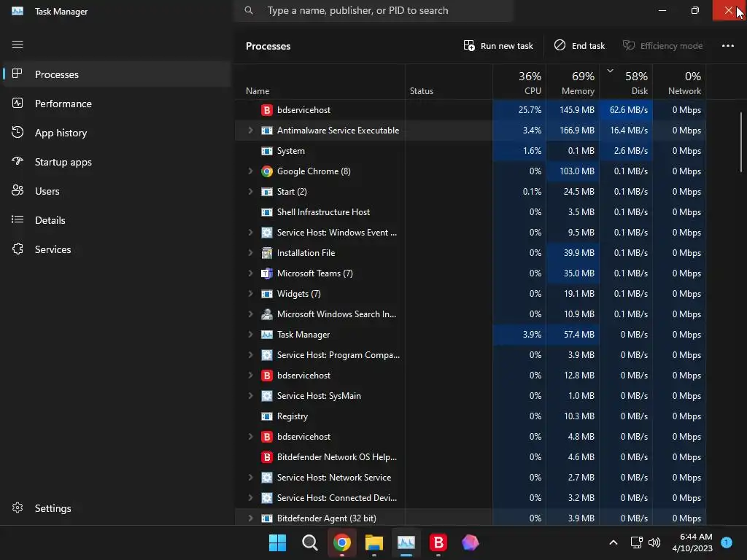
Task: Open the notification badge in the tray
Action: (727, 542)
